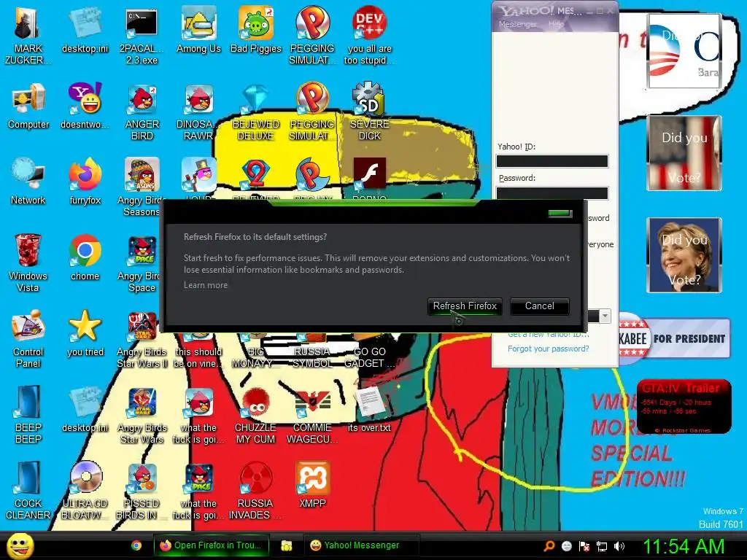Launch the XMPP desktop icon
This screenshot has height=560, width=747.
(312, 485)
